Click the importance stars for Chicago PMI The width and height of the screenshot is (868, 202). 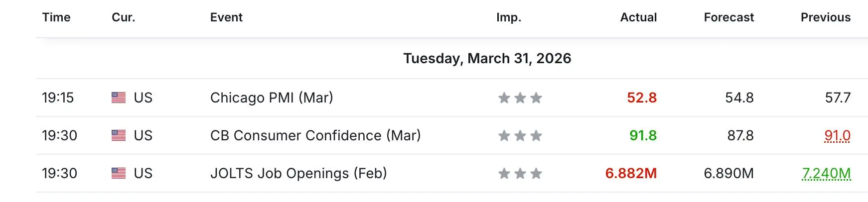pyautogui.click(x=520, y=98)
